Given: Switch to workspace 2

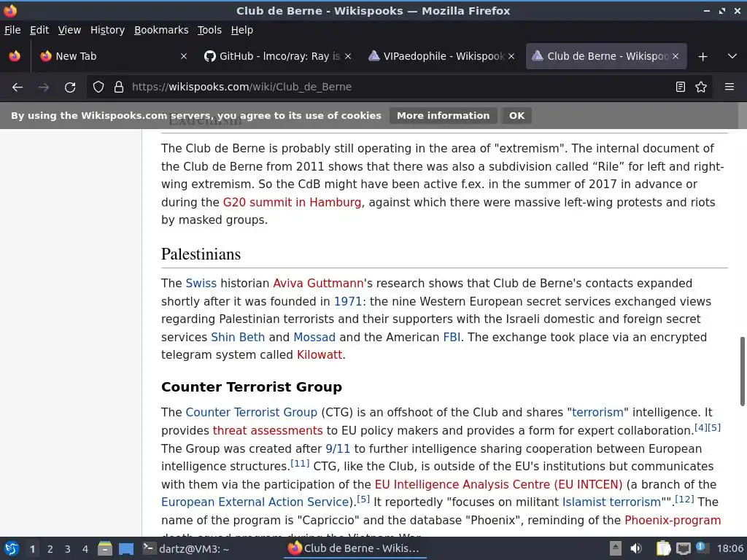Looking at the screenshot, I should [50, 549].
